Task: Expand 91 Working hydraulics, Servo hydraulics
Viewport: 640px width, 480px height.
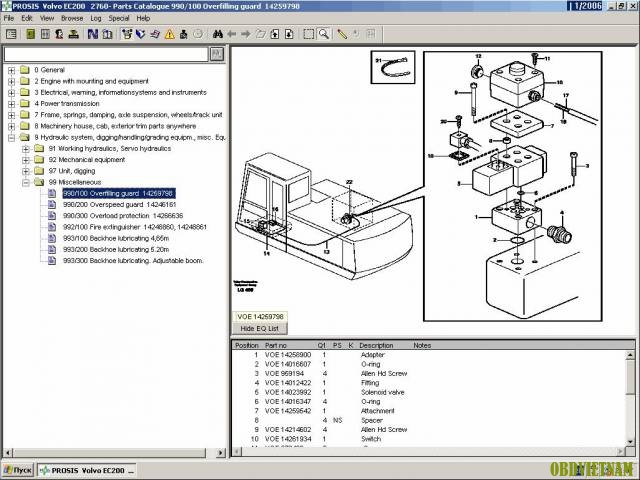Action: pos(26,149)
